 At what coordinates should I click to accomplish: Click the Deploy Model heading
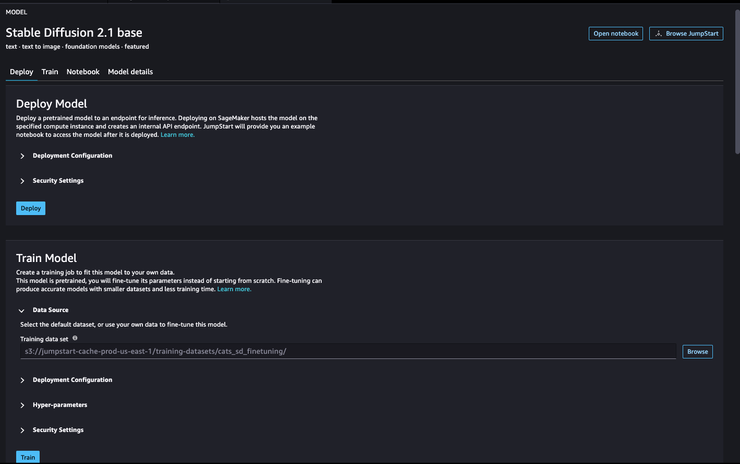click(x=51, y=104)
